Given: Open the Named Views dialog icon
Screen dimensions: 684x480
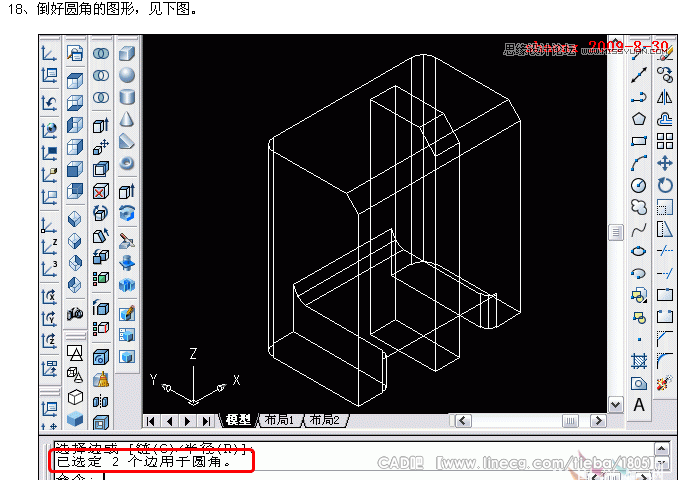Looking at the screenshot, I should (x=75, y=54).
